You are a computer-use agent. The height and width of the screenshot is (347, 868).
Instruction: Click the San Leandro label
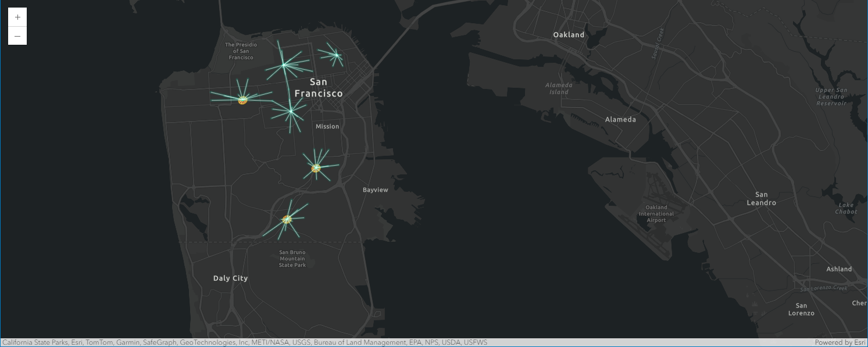coord(761,199)
